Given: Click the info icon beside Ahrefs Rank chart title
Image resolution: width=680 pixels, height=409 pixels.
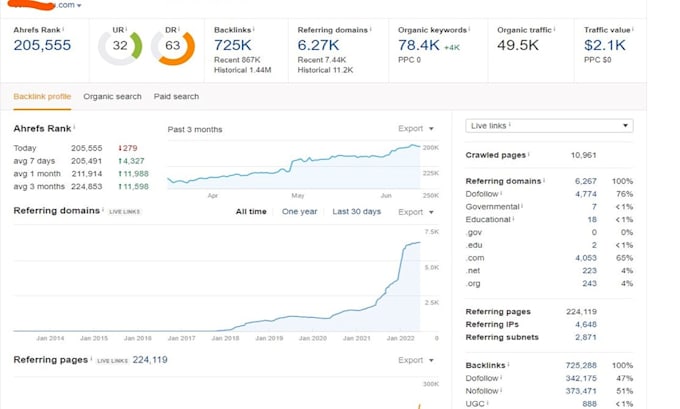Looking at the screenshot, I should click(74, 127).
